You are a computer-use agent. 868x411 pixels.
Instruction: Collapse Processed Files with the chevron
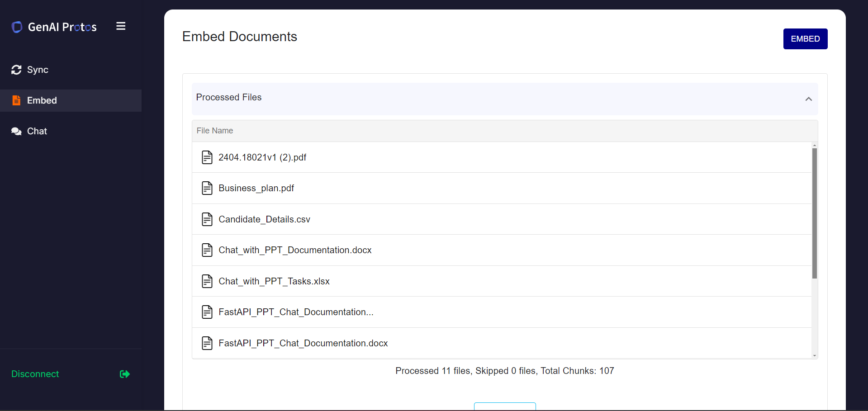(809, 99)
